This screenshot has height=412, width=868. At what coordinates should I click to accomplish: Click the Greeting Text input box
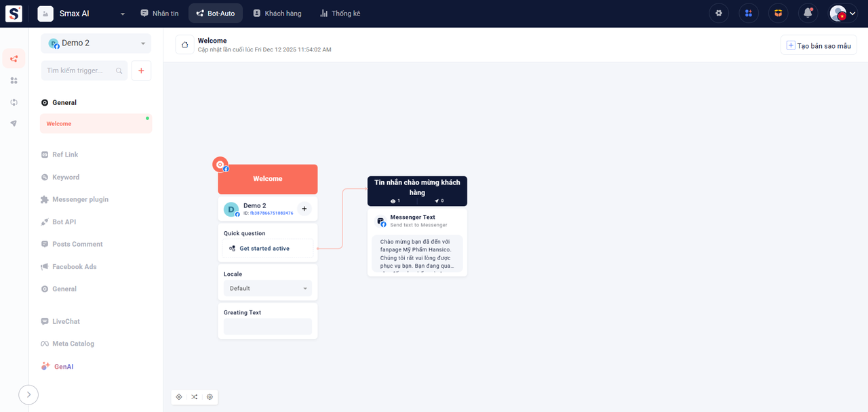pyautogui.click(x=268, y=327)
